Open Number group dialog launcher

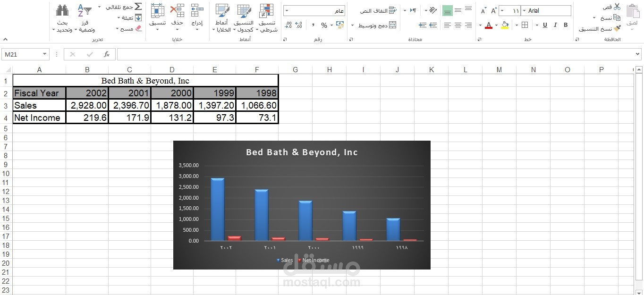(285, 40)
